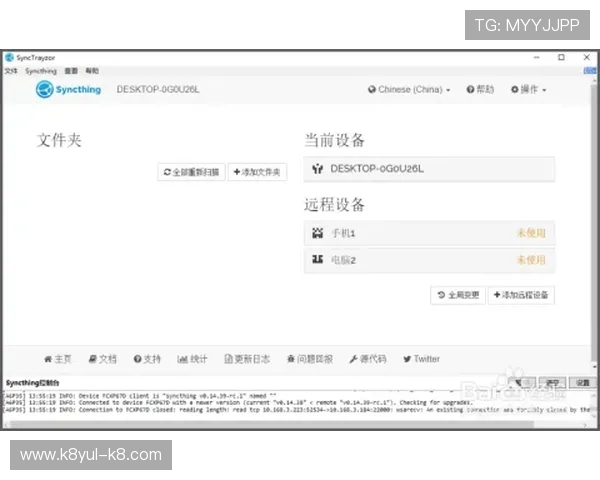Image resolution: width=600 pixels, height=480 pixels.
Task: Expand the 手机1 remote device row
Action: click(x=429, y=233)
